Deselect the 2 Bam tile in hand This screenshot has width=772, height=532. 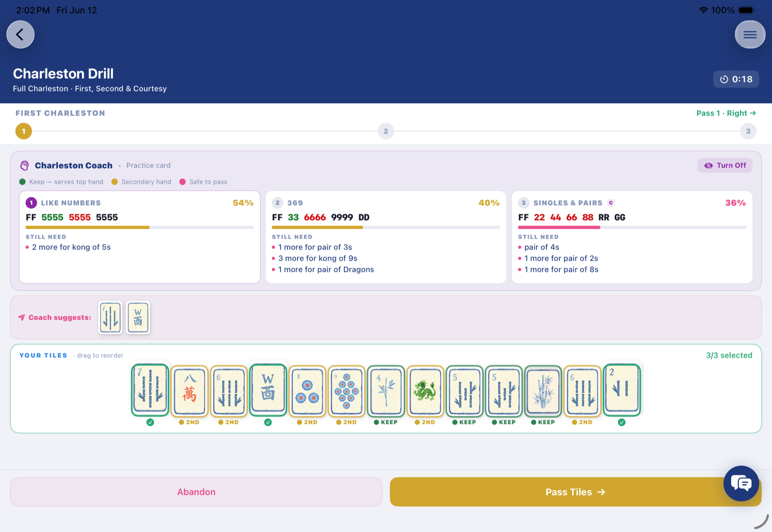622,390
